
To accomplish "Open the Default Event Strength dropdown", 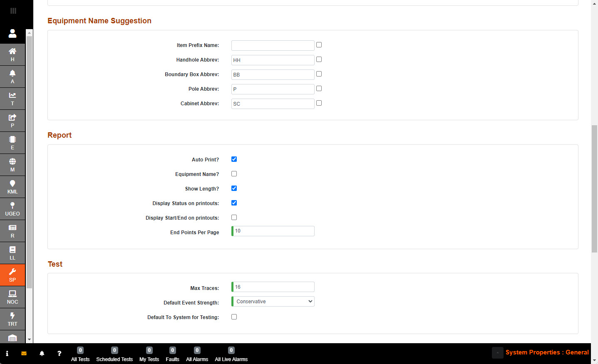I will pos(273,302).
